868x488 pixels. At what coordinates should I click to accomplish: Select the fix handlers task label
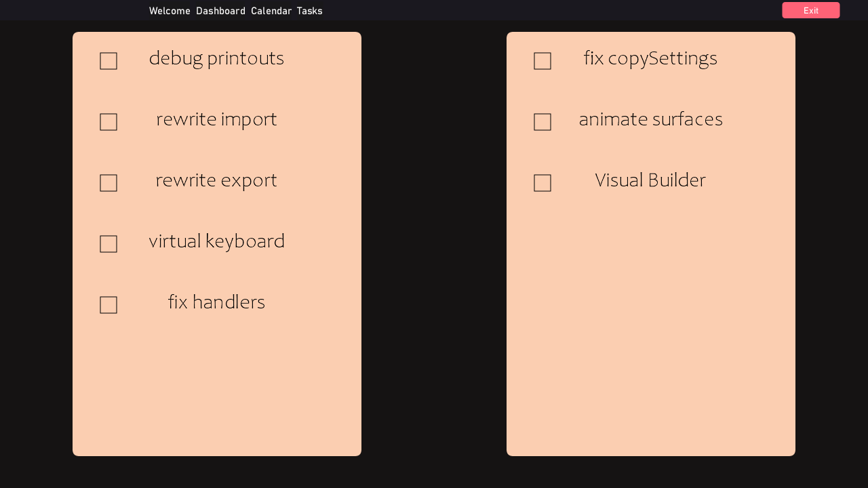216,303
